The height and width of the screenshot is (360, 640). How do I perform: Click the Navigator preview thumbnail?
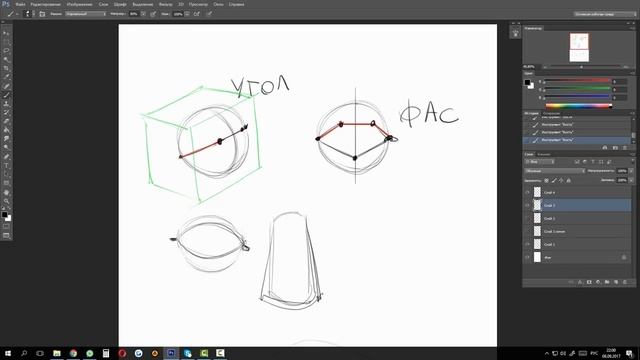tap(579, 47)
